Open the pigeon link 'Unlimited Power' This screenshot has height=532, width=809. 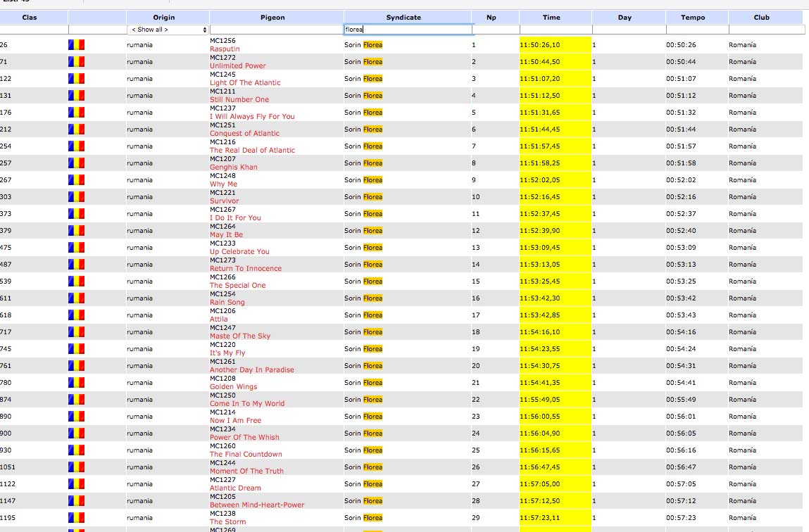pyautogui.click(x=238, y=66)
